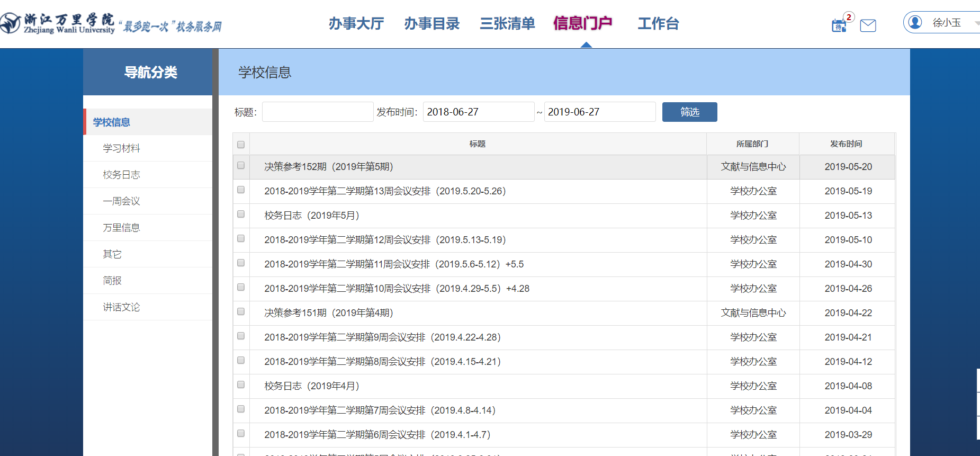The height and width of the screenshot is (456, 980).
Task: Toggle the select-all checkbox in table header
Action: point(241,145)
